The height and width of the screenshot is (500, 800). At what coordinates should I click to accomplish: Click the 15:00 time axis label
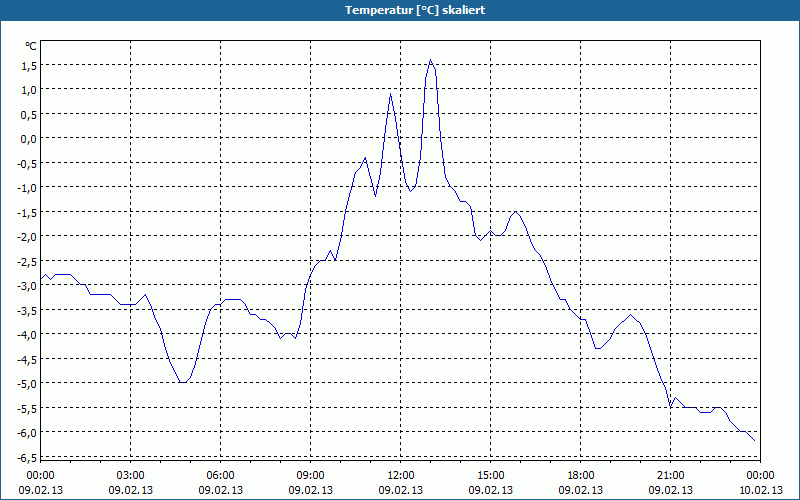[x=491, y=476]
